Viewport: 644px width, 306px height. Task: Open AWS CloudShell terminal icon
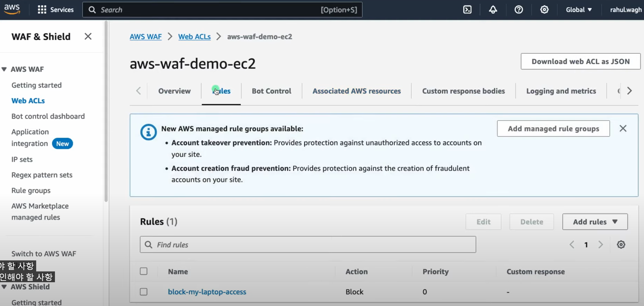pyautogui.click(x=467, y=10)
